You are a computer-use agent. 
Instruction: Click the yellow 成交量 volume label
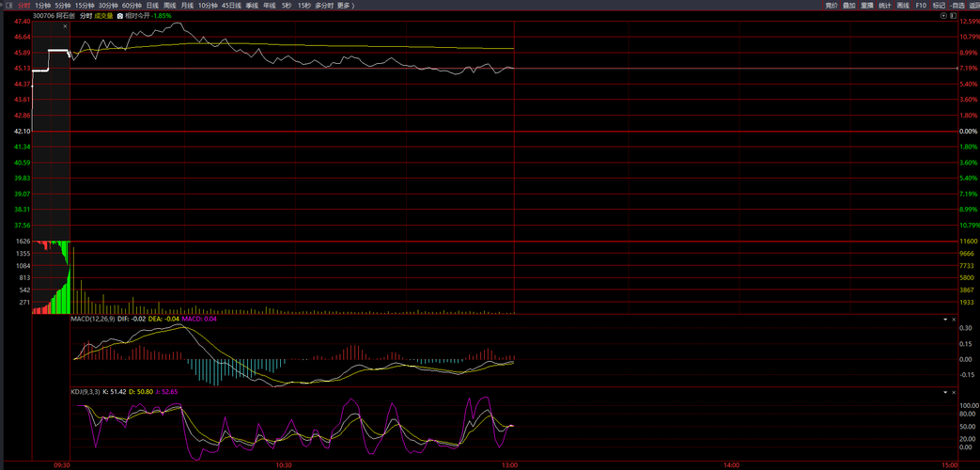tap(103, 15)
